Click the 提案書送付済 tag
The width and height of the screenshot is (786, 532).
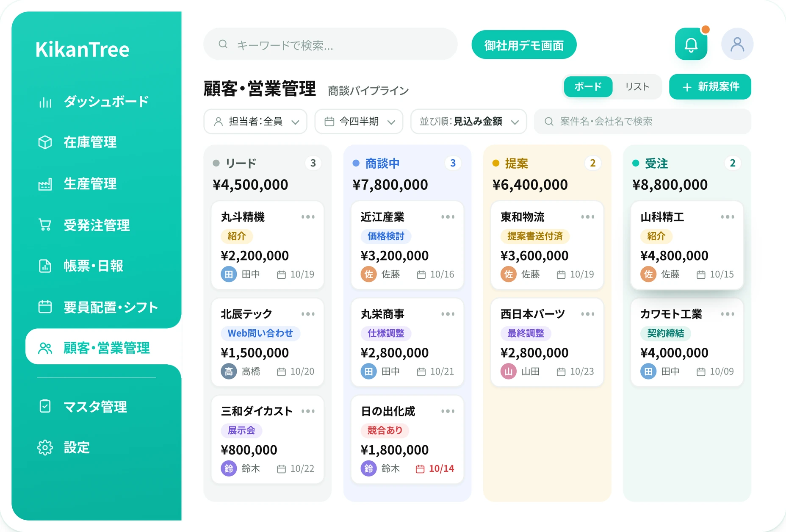pos(535,236)
